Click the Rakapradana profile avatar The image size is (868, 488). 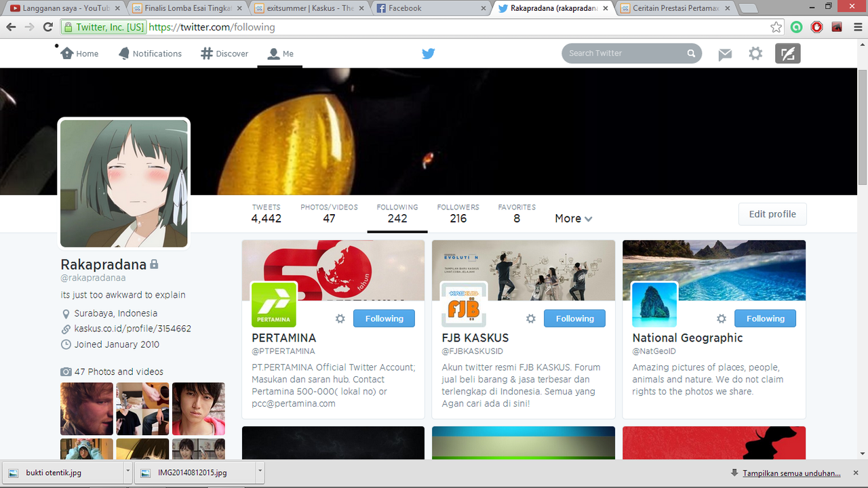pyautogui.click(x=124, y=184)
